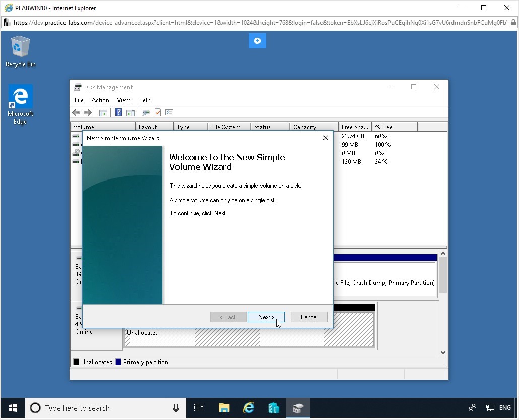Sort by the % Free column header
This screenshot has height=420, width=519.
coord(395,127)
